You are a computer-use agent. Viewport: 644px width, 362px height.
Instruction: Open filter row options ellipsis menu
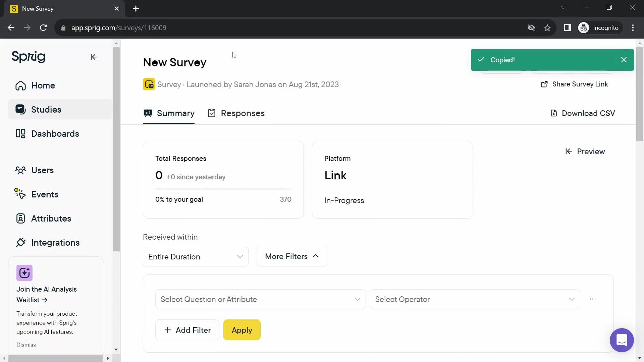[x=593, y=299]
